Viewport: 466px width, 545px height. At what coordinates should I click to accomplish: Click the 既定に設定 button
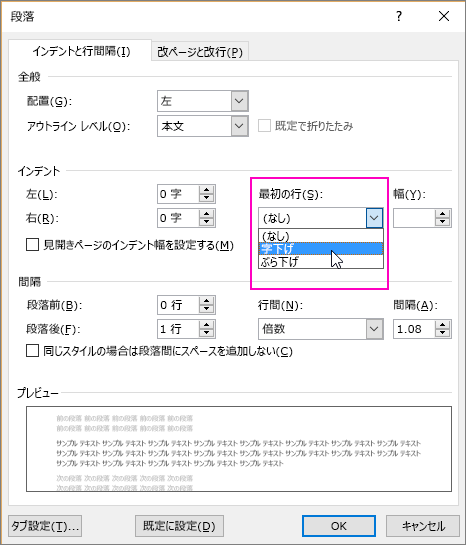[179, 526]
